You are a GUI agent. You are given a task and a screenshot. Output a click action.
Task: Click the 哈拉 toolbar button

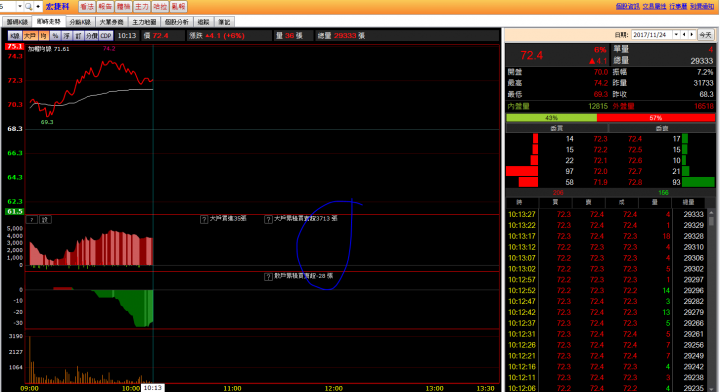click(160, 6)
